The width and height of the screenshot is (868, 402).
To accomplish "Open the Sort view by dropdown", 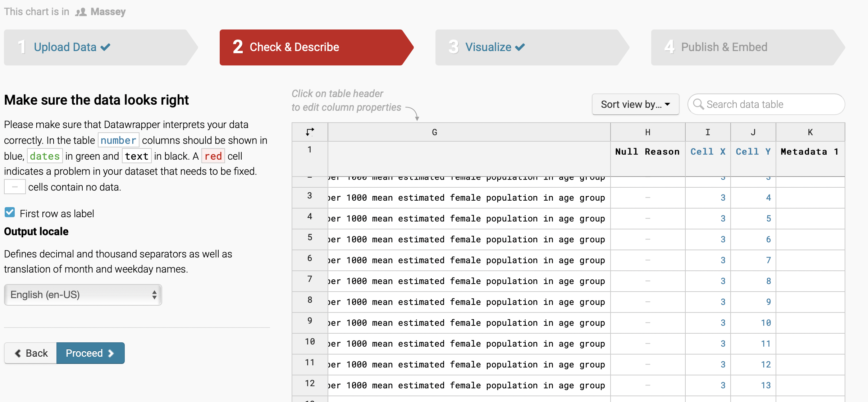I will click(635, 104).
